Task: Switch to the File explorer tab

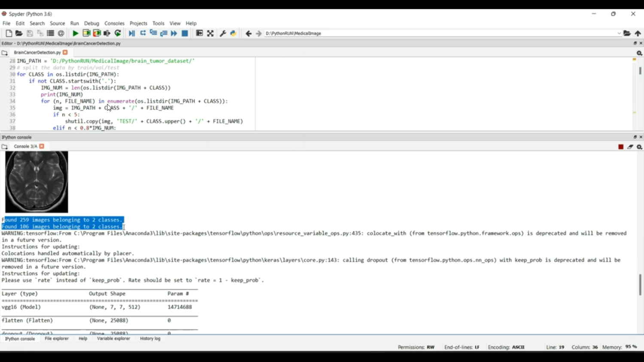Action: [57, 339]
